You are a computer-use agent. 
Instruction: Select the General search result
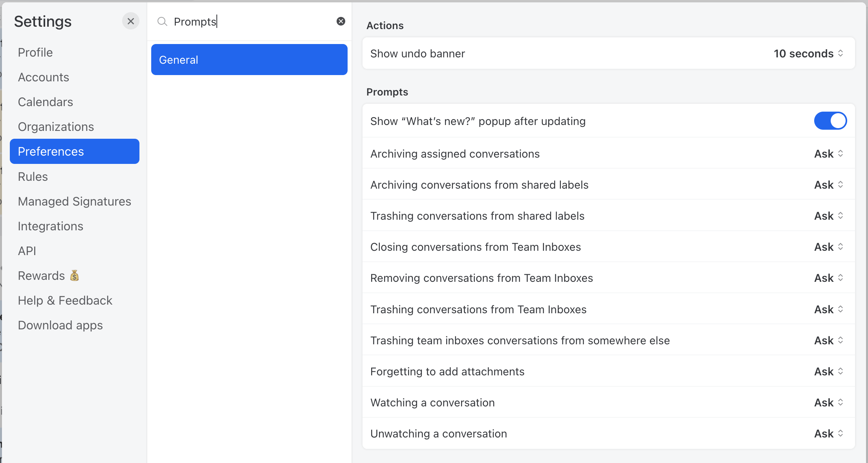pyautogui.click(x=249, y=59)
